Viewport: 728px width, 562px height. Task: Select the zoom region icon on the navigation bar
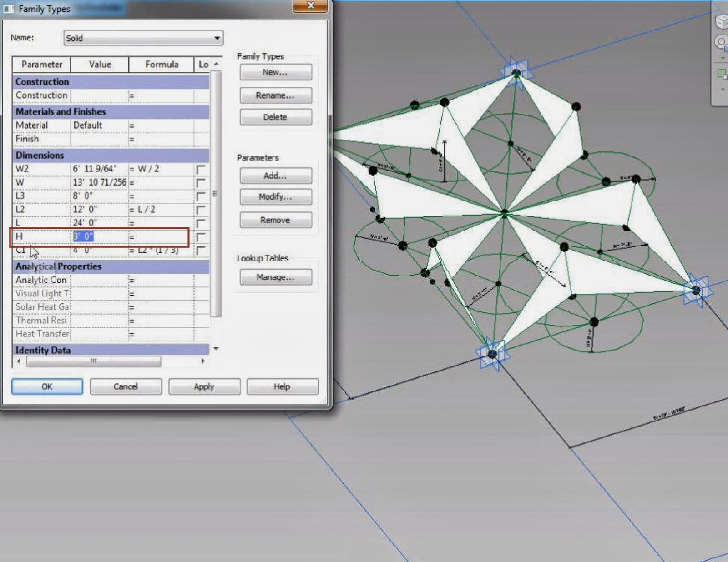722,73
